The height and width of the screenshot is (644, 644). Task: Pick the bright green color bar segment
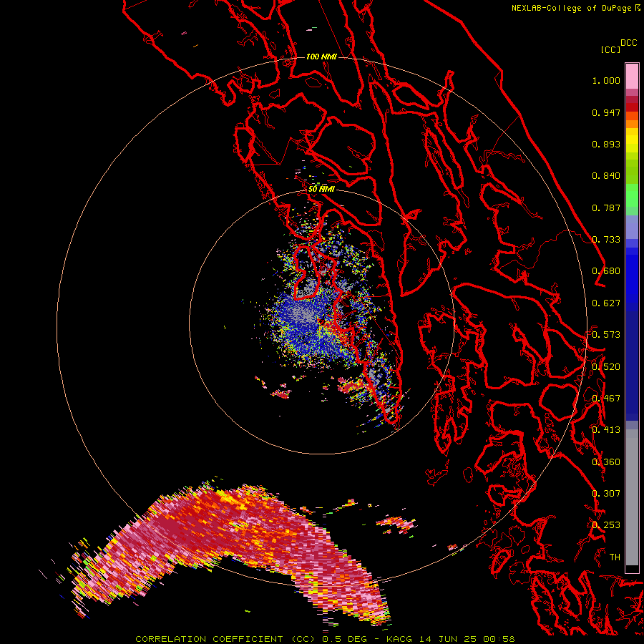pyautogui.click(x=632, y=195)
